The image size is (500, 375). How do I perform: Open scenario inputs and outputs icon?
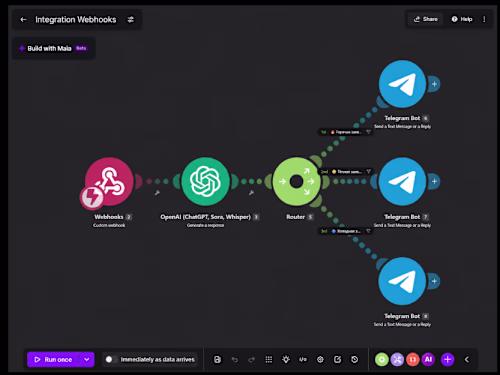(x=303, y=359)
